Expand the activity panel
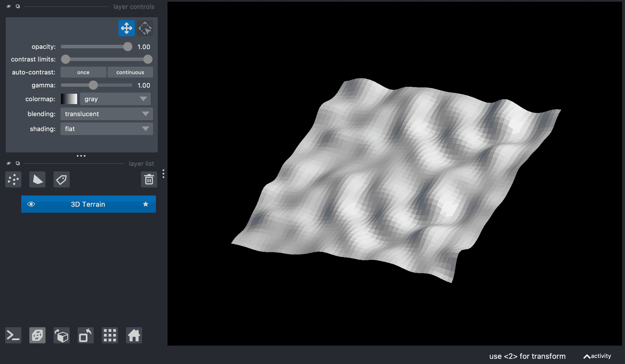Screen dimensions: 625x364 coord(598,356)
